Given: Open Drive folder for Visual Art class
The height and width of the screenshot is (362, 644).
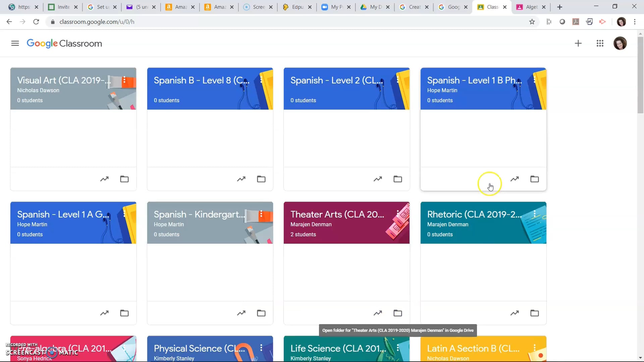Looking at the screenshot, I should tap(124, 179).
